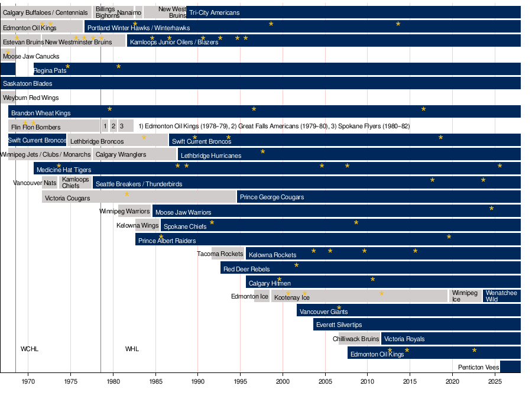Click the star on the Moose Jaw Warriors bar

pyautogui.click(x=491, y=208)
